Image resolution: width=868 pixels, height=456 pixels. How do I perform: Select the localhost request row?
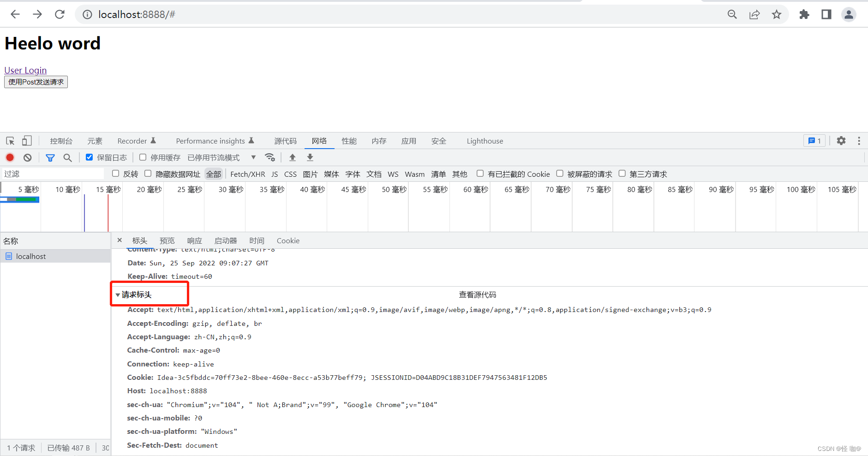coord(55,256)
